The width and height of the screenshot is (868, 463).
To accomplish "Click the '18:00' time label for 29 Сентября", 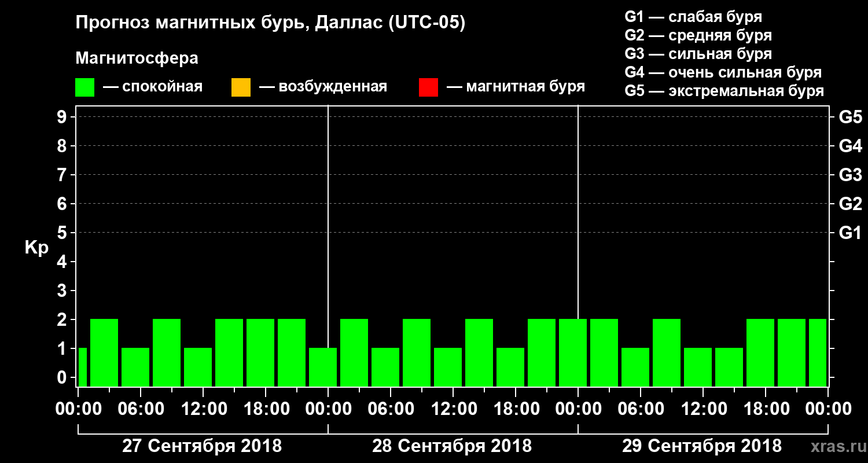I will (x=766, y=409).
